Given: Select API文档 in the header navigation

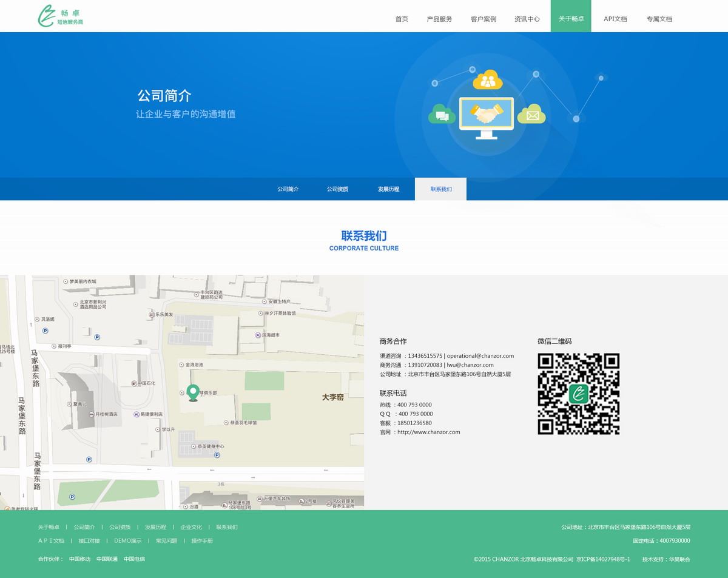Looking at the screenshot, I should click(615, 19).
